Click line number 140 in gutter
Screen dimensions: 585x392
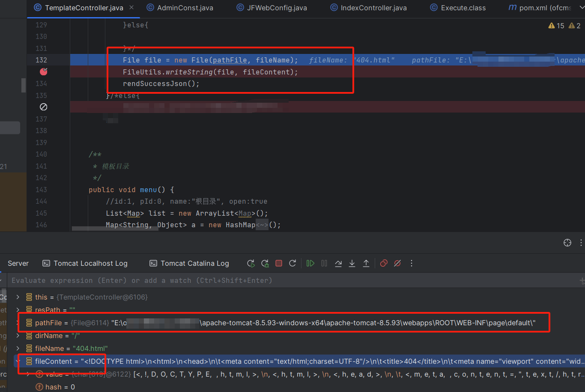(x=41, y=154)
